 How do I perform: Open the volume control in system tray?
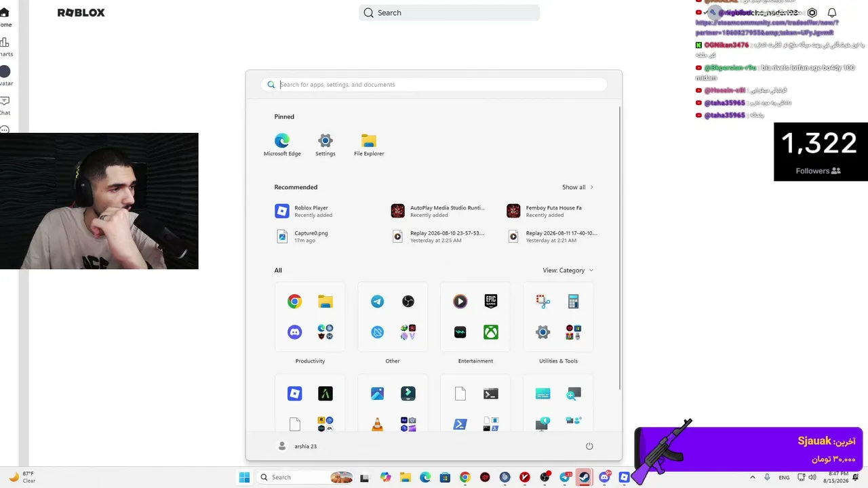[812, 477]
